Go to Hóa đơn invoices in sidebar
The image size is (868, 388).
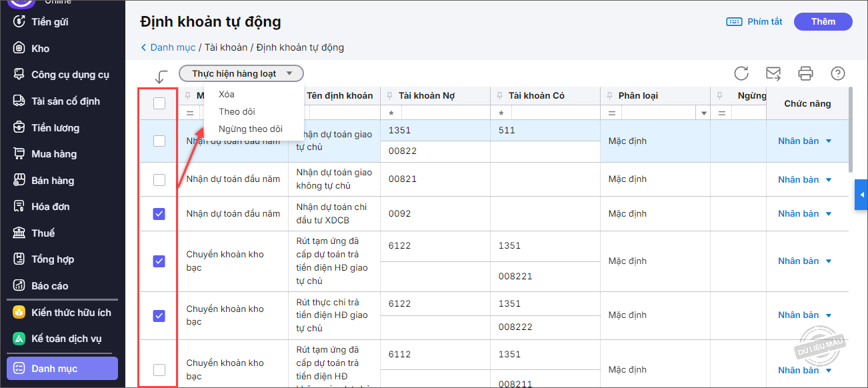[x=51, y=207]
